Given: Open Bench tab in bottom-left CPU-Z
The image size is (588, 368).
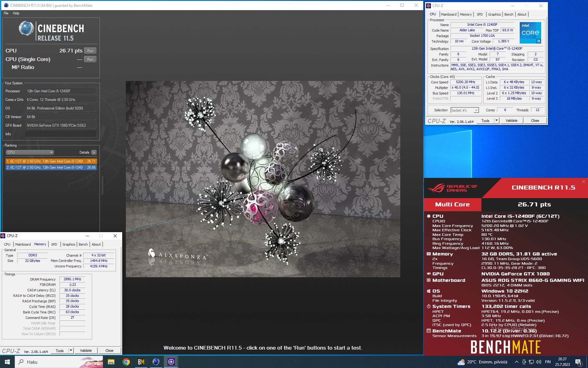Looking at the screenshot, I should (83, 244).
